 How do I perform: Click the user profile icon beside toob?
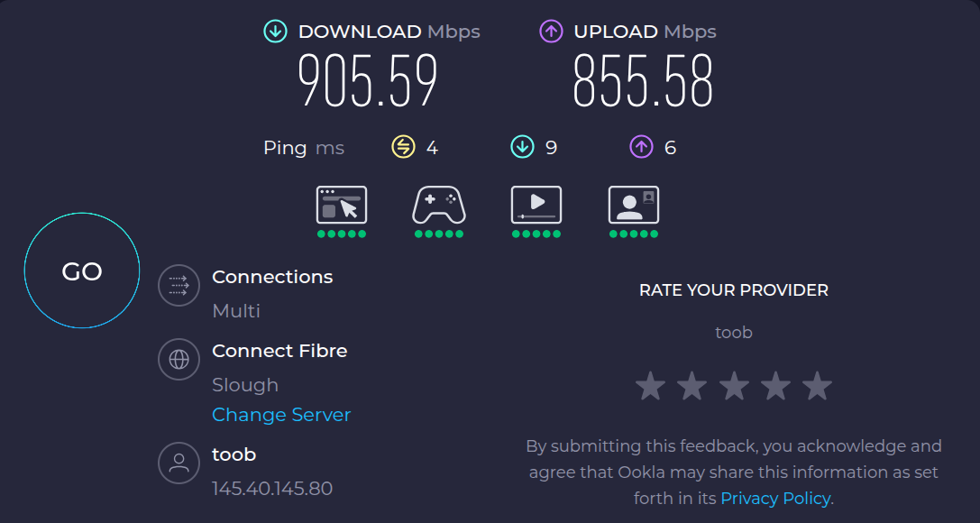[179, 463]
